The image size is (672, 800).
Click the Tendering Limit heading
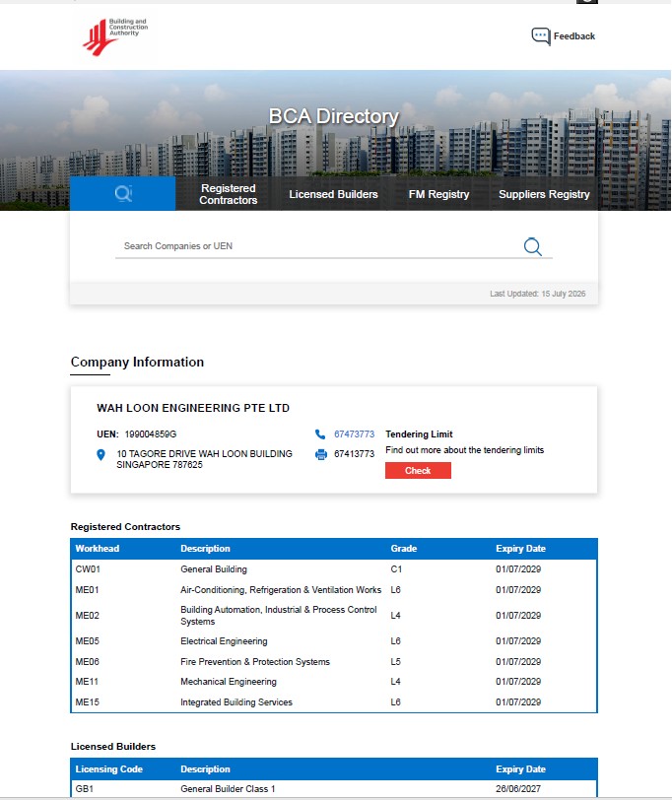click(x=419, y=434)
